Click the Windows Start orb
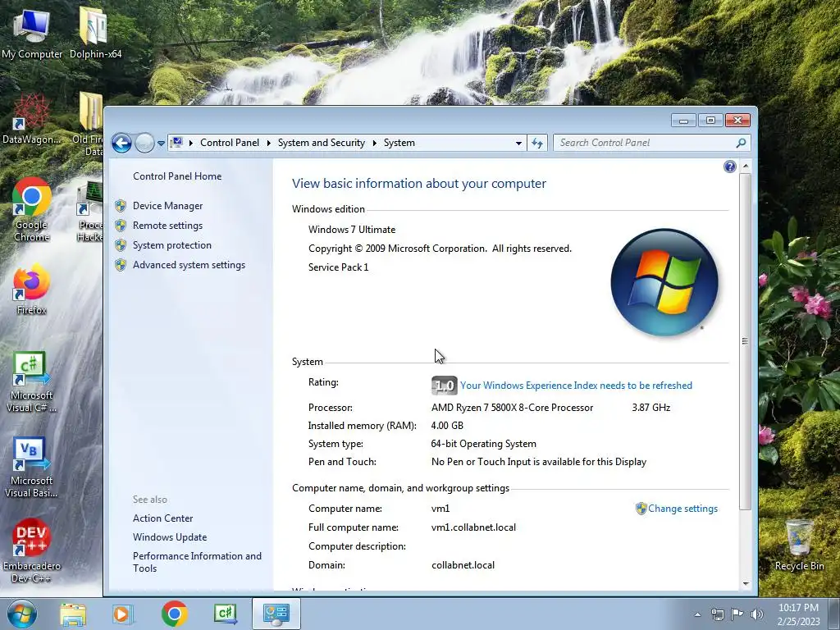This screenshot has width=840, height=630. [x=22, y=614]
